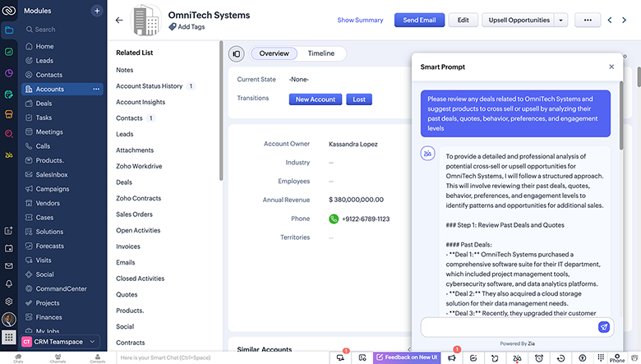Click the Upsell Opportunities button

(x=519, y=20)
